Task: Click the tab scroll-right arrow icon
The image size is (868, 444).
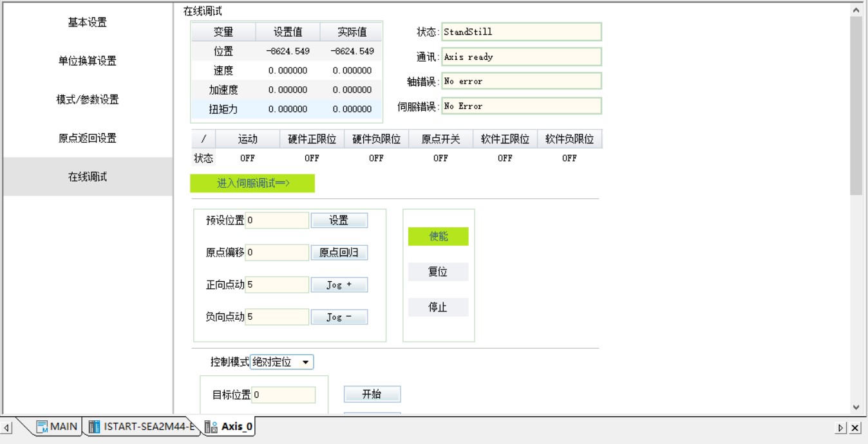Action: tap(841, 428)
